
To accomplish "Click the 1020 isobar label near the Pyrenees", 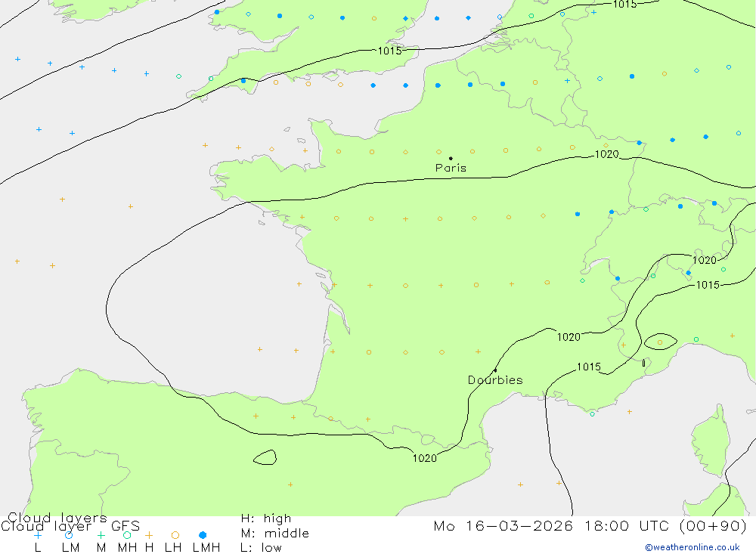I will coord(424,458).
